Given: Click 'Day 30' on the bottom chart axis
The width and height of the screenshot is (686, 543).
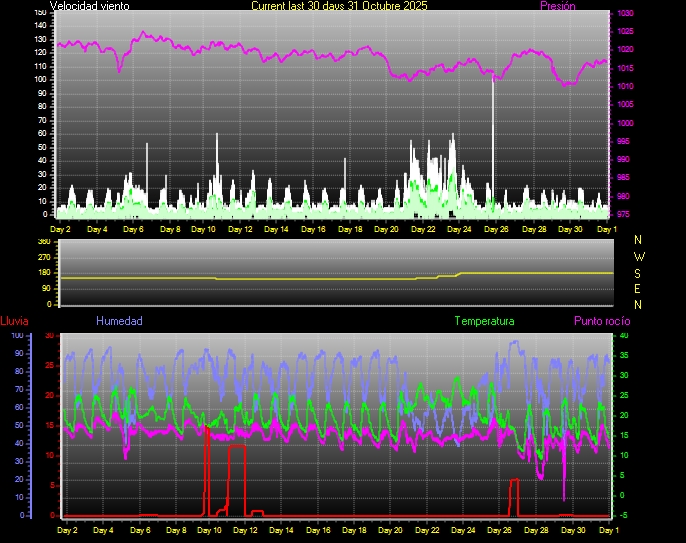Looking at the screenshot, I should click(571, 528).
